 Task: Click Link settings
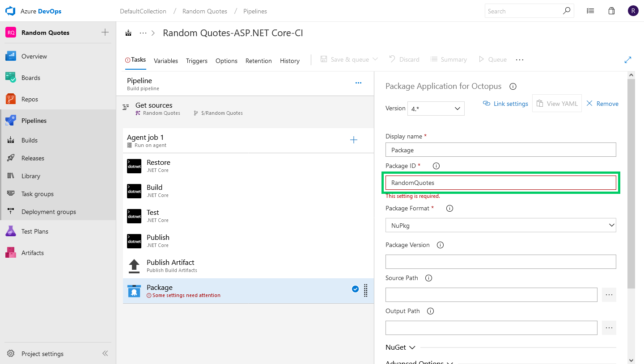505,104
